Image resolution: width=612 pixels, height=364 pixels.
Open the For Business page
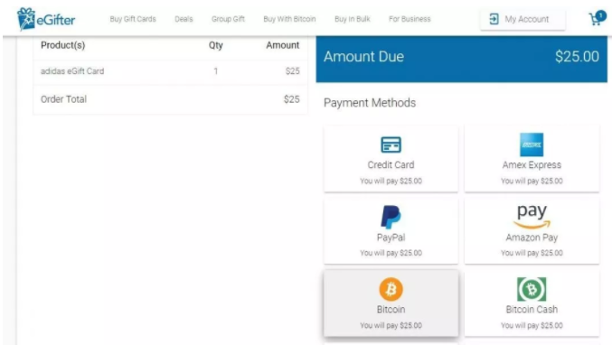tap(410, 19)
